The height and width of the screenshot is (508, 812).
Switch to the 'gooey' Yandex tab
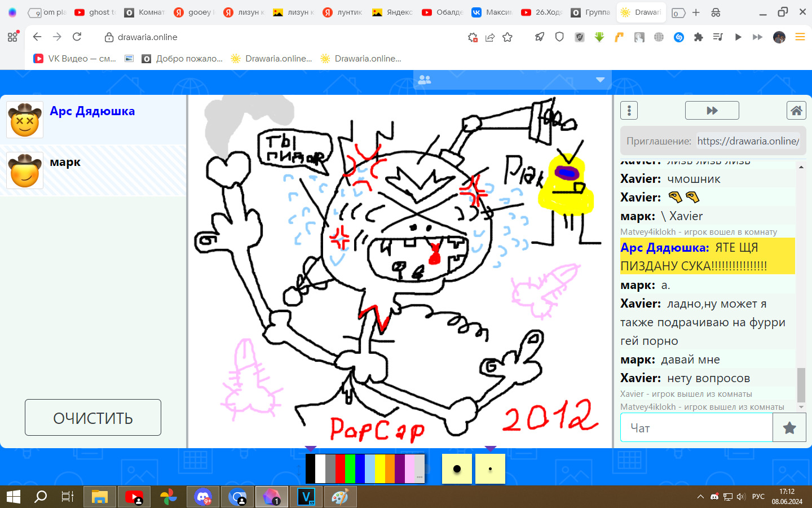[195, 12]
